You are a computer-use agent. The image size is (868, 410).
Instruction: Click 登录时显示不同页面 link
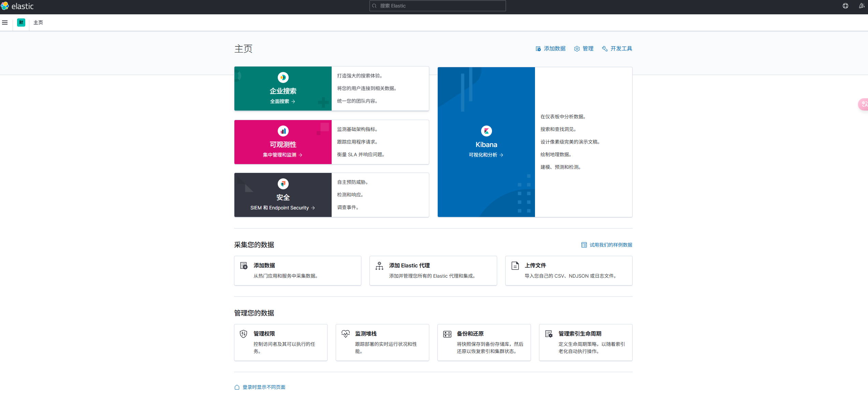click(x=263, y=387)
